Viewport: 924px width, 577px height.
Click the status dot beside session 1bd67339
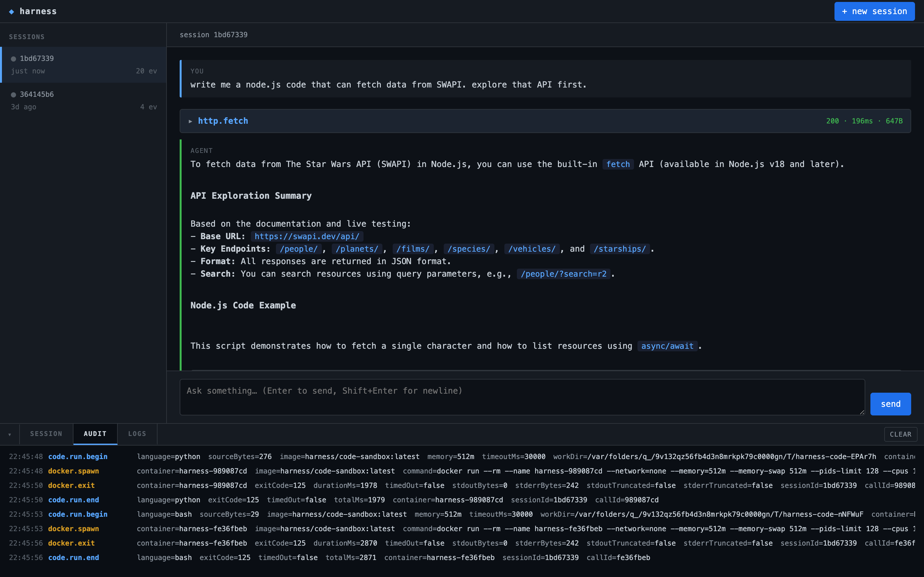coord(14,58)
